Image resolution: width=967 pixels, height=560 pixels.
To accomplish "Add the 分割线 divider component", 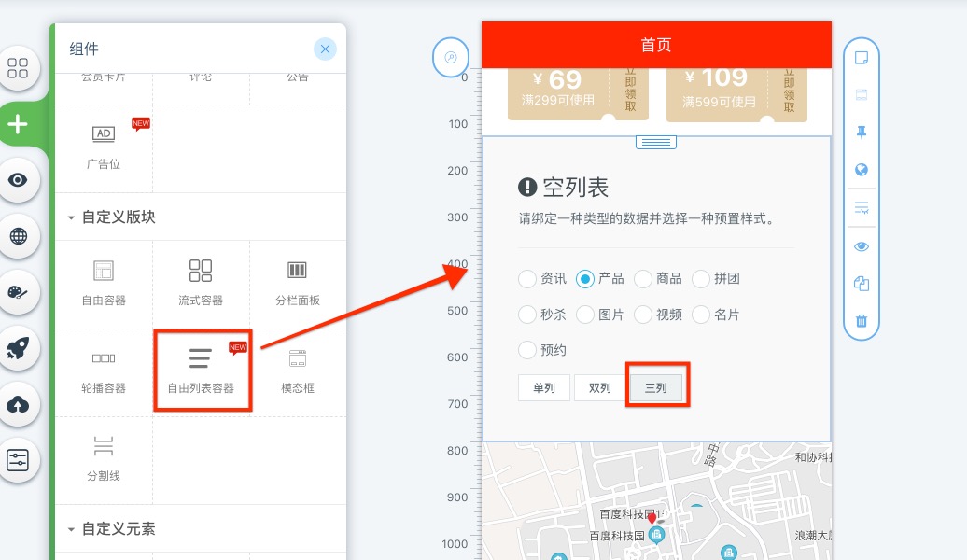I will 104,456.
